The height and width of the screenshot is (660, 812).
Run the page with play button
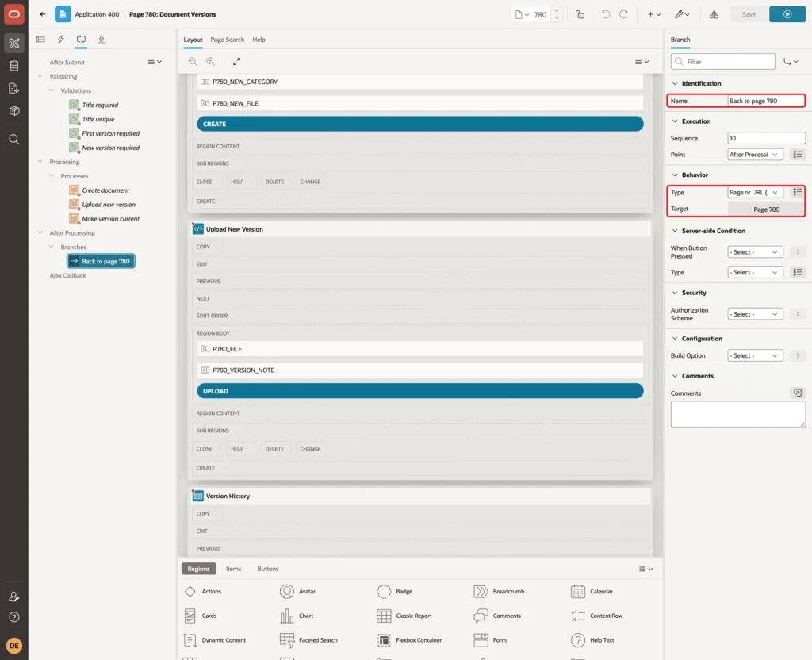[787, 14]
